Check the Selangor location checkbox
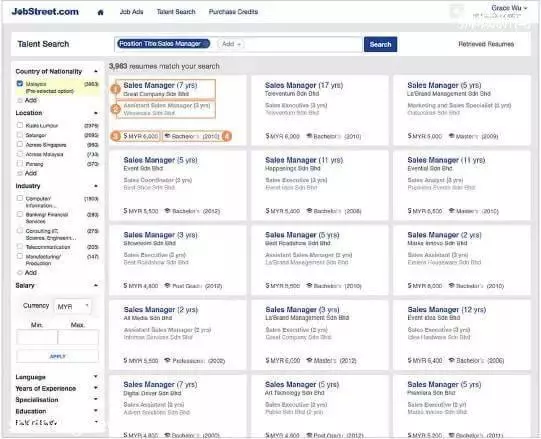The height and width of the screenshot is (439, 541). click(20, 135)
